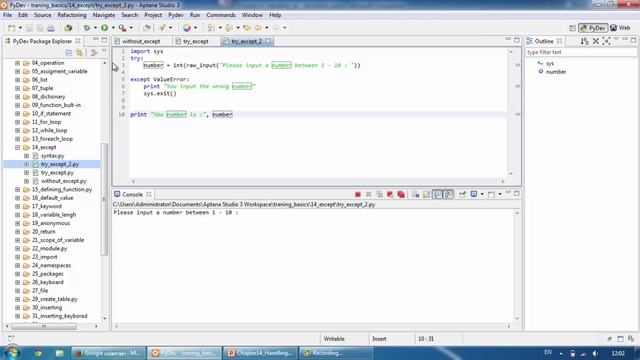The image size is (640, 360).
Task: Expand the try_except_2.py node in tree
Action: tap(27, 164)
